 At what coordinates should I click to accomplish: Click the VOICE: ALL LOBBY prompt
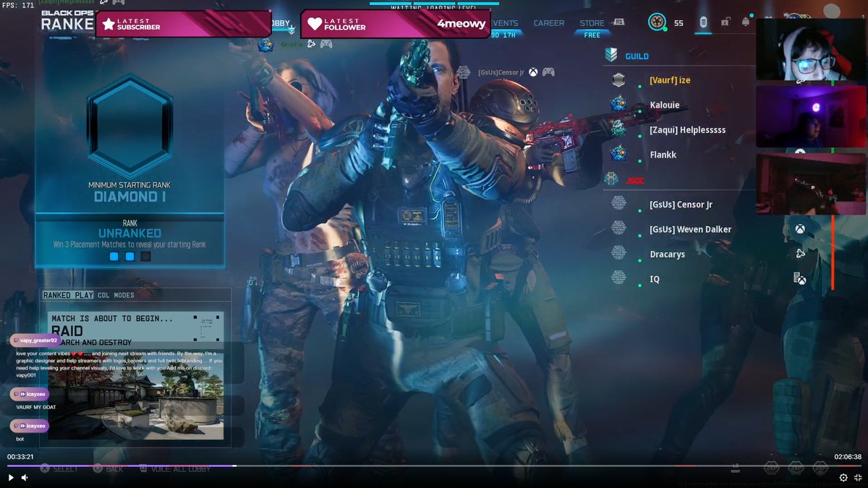point(174,469)
